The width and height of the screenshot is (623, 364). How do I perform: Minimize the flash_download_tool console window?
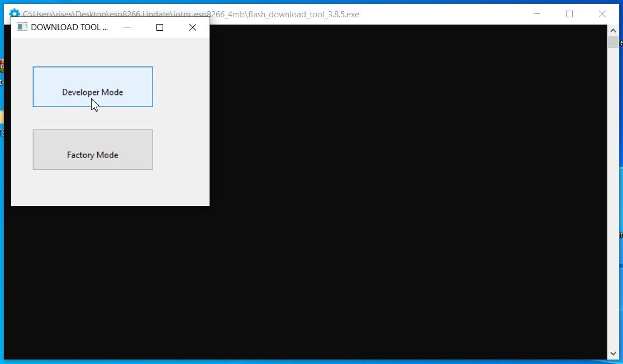[x=536, y=14]
